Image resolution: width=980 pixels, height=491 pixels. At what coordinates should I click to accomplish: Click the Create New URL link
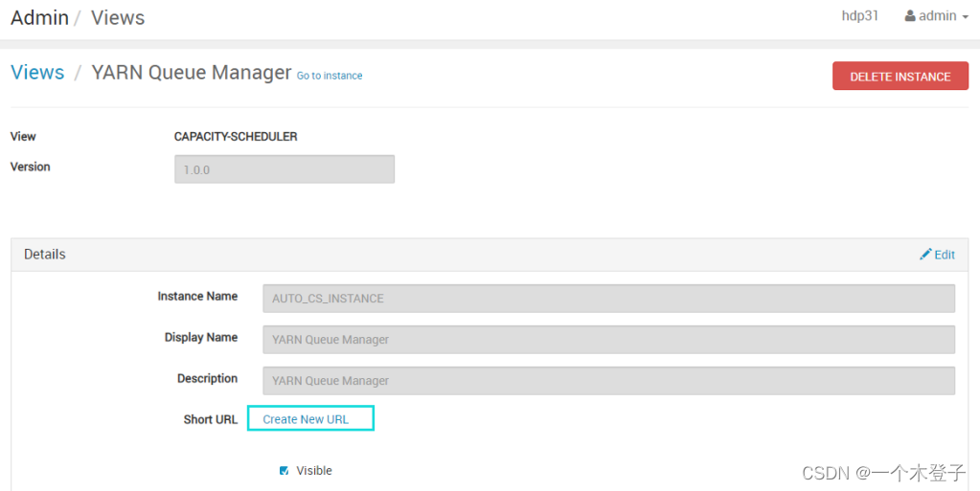tap(306, 419)
